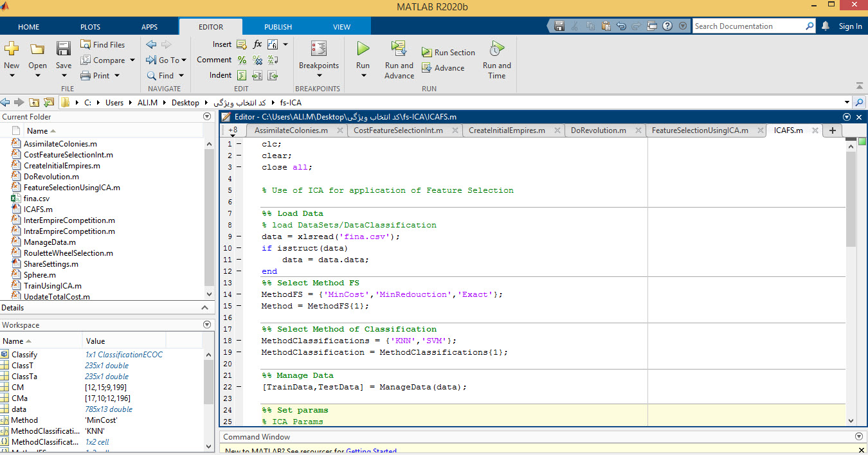Add new editor tab with plus button
Viewport: 868px width, 455px height.
(832, 130)
